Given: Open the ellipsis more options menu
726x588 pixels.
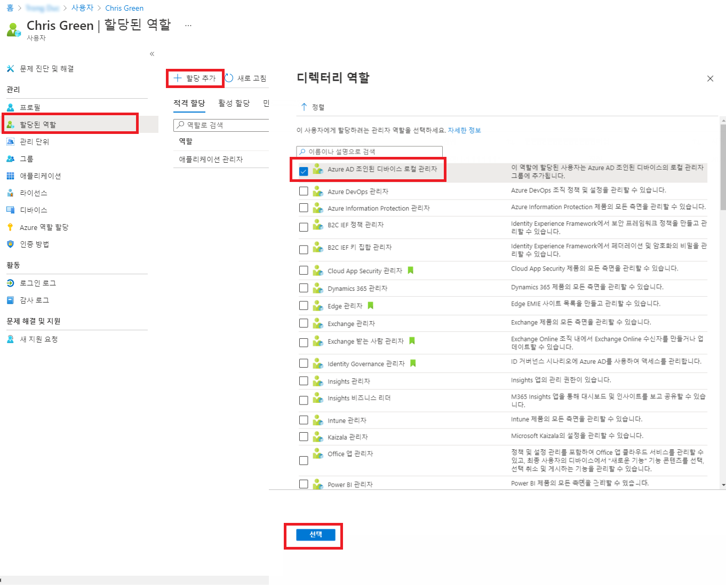Looking at the screenshot, I should point(188,25).
